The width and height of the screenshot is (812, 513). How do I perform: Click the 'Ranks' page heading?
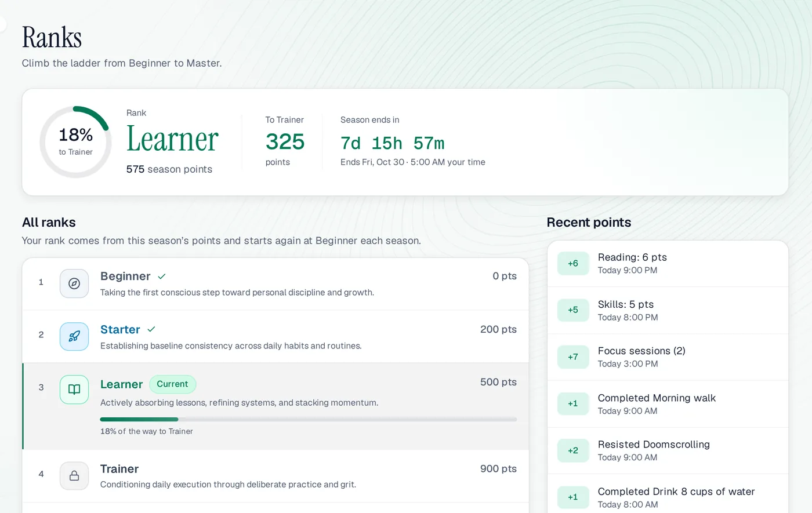coord(52,37)
